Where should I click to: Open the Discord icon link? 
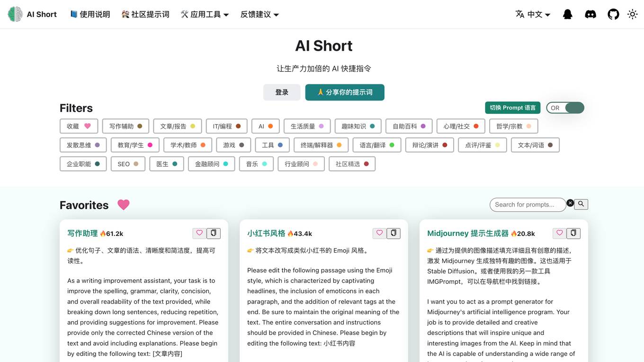click(590, 14)
